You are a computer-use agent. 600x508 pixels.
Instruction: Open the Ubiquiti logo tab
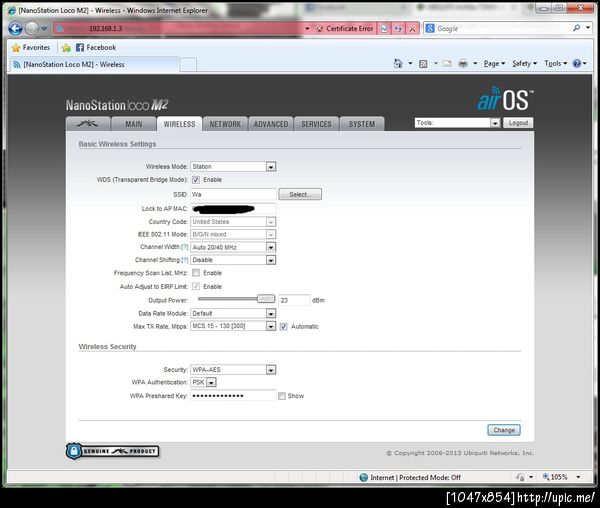(x=88, y=124)
